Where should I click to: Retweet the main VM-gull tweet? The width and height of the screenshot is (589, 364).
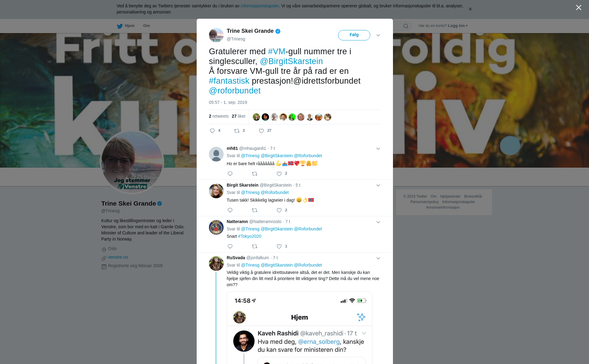pos(237,131)
